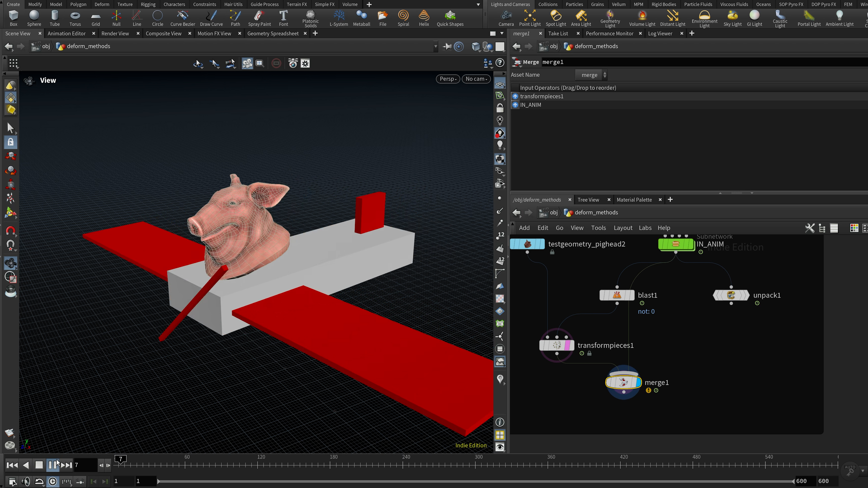868x488 pixels.
Task: Select IN_ANIM in input operators list
Action: tap(530, 105)
